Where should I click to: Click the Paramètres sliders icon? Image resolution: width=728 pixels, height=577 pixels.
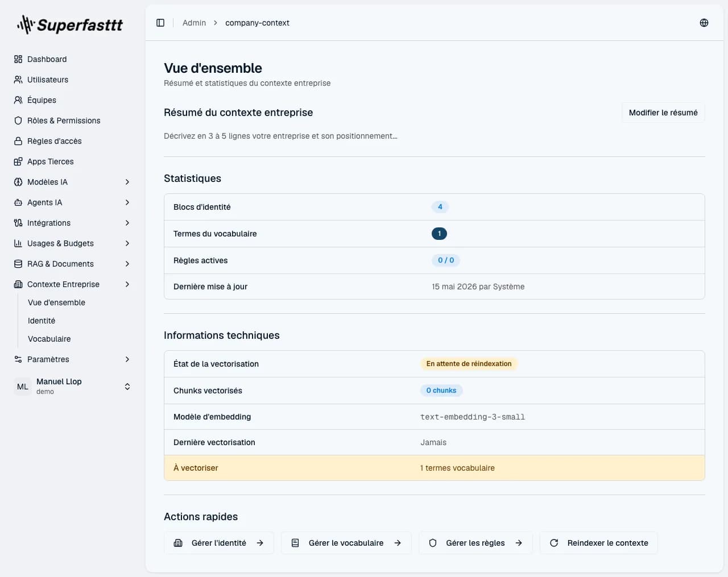[18, 359]
